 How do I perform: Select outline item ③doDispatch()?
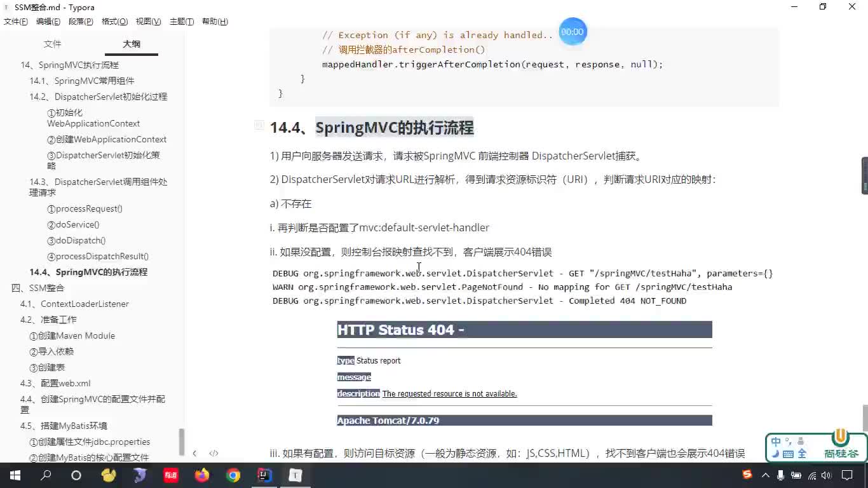(76, 240)
